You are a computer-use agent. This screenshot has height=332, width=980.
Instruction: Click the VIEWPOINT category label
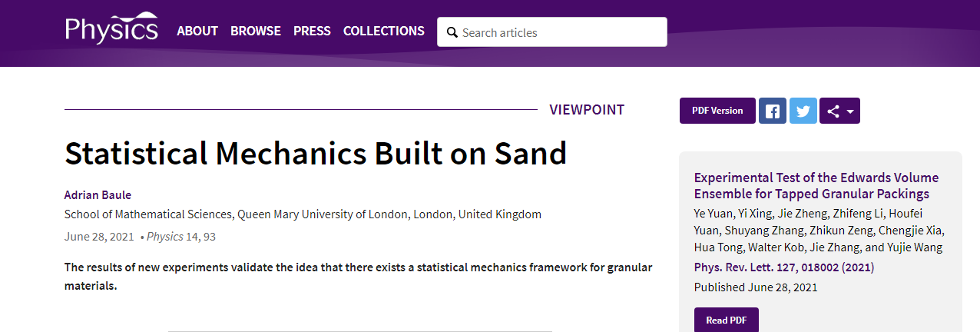point(587,110)
